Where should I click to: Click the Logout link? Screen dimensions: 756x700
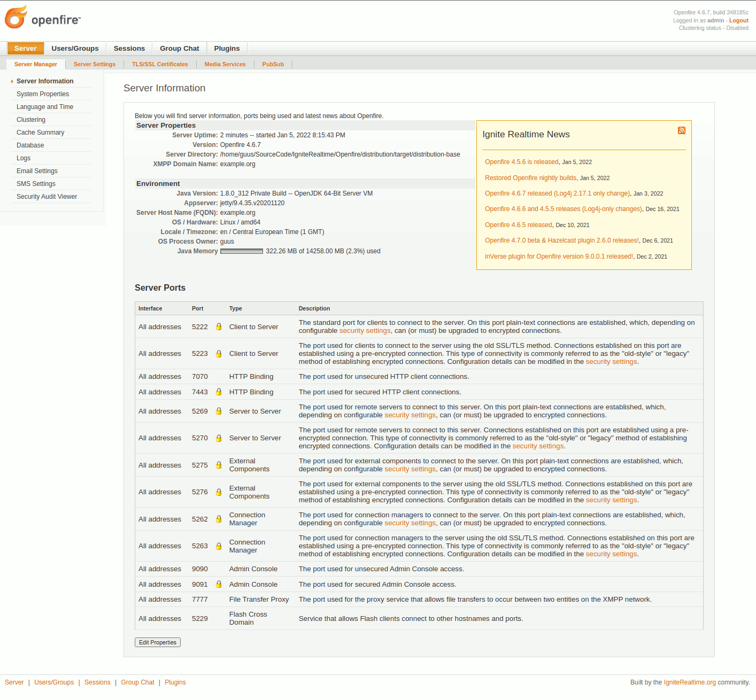point(739,20)
